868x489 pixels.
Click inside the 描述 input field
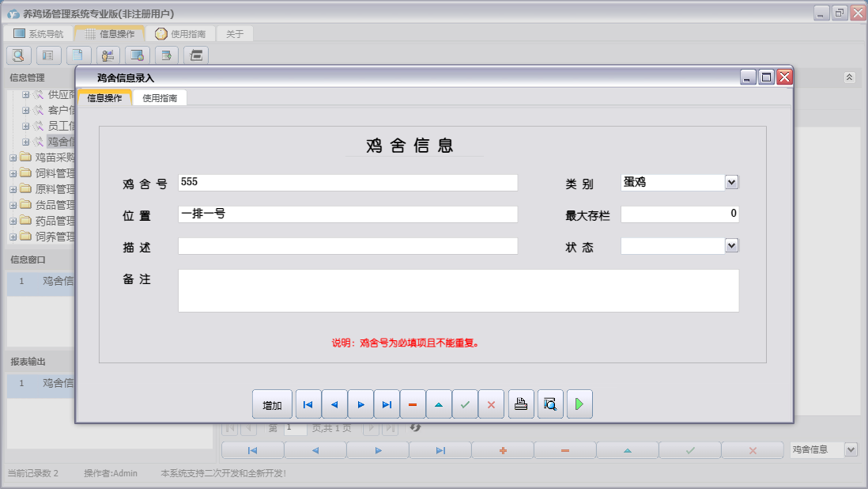[348, 245]
